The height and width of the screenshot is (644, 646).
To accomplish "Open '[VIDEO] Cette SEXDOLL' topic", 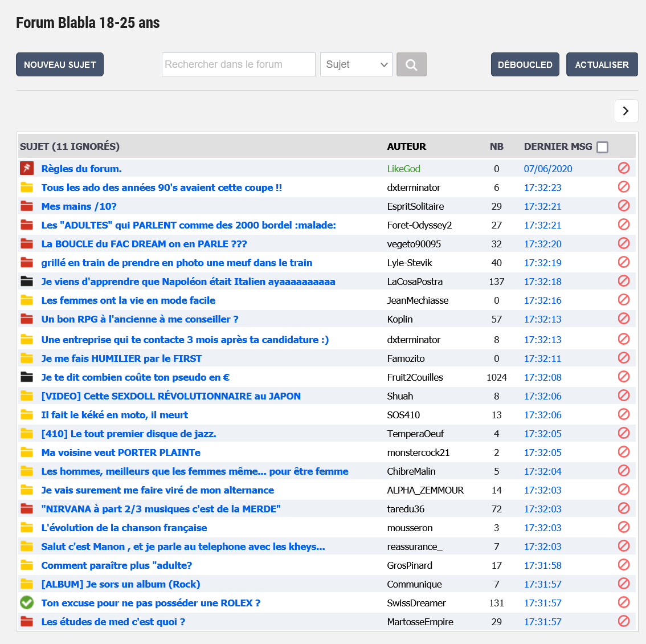I will (x=171, y=396).
